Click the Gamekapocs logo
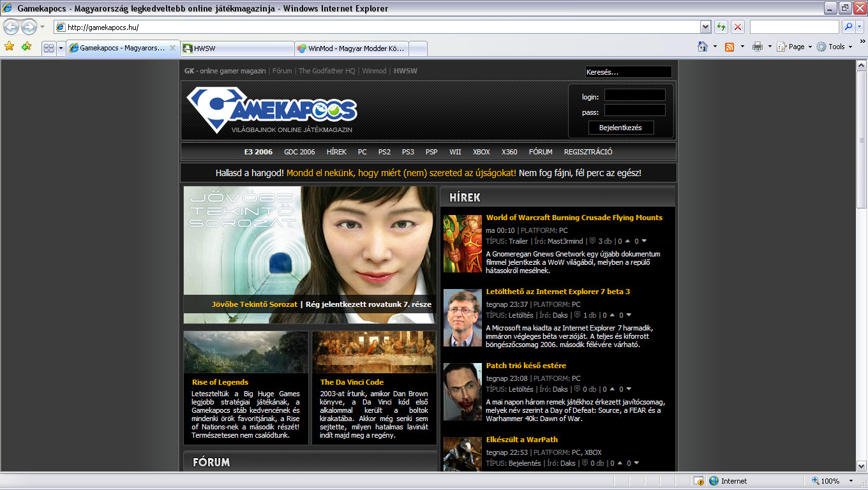 271,110
